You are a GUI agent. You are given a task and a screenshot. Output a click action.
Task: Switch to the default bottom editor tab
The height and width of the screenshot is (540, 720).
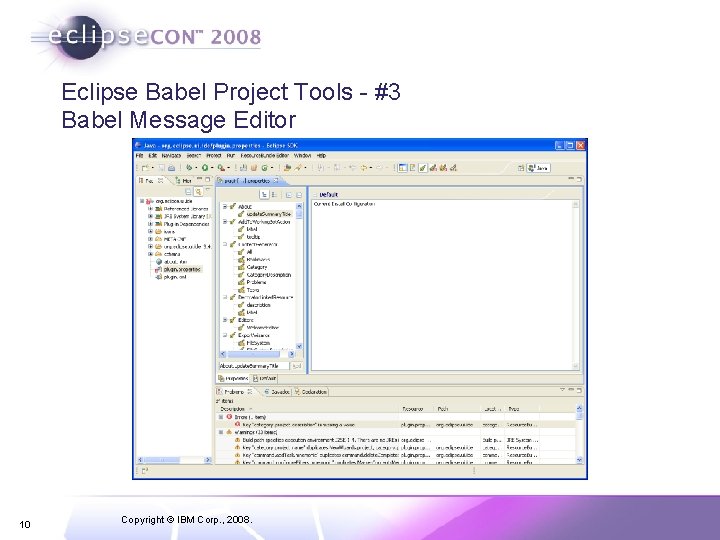(264, 378)
